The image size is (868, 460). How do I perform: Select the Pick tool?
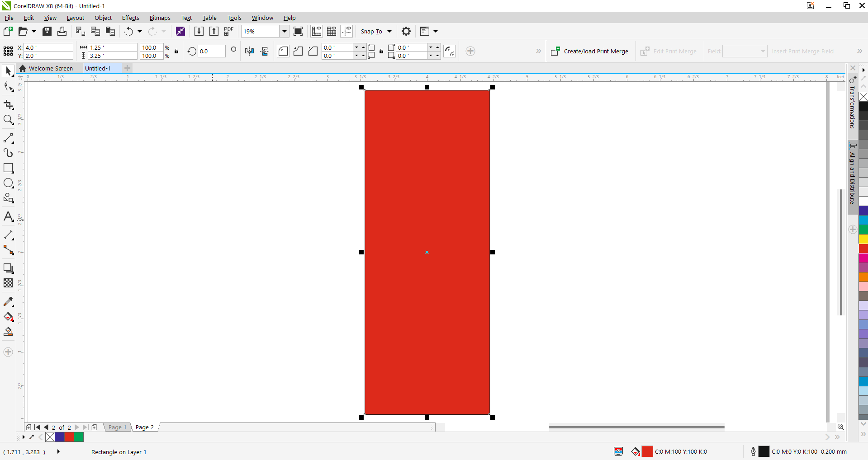coord(8,71)
